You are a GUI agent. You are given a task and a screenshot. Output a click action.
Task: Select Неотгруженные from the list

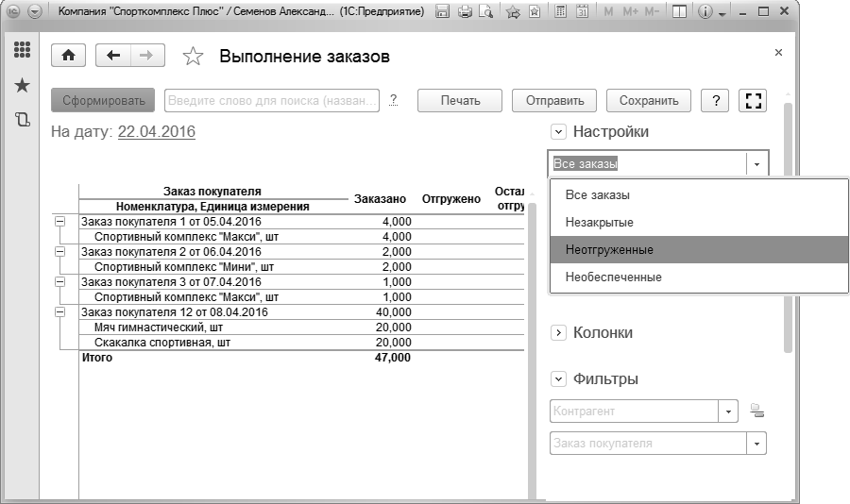(609, 250)
